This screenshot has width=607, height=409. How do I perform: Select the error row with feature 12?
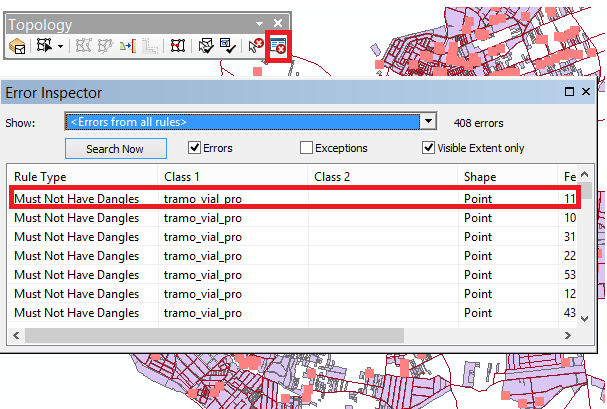[293, 294]
